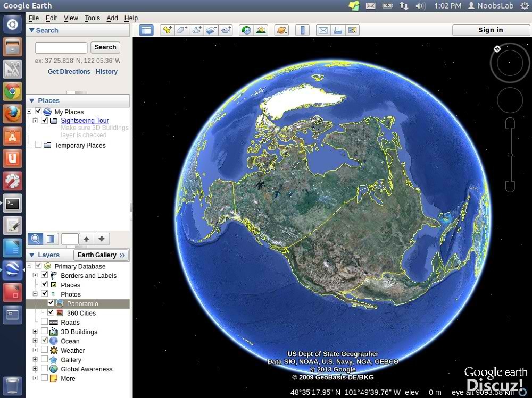Select the Add Polygon tool
This screenshot has width=532, height=398.
tap(182, 30)
